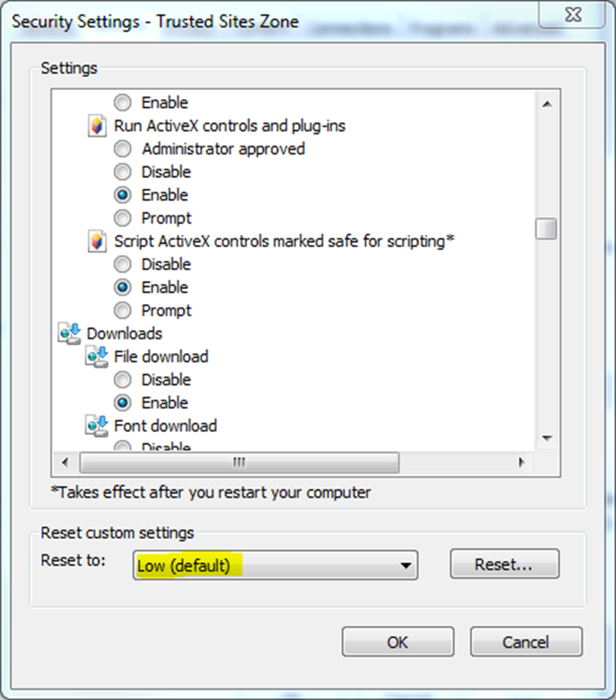Click the vertical scrollbar up arrow
Viewport: 616px width, 700px height.
pyautogui.click(x=547, y=104)
